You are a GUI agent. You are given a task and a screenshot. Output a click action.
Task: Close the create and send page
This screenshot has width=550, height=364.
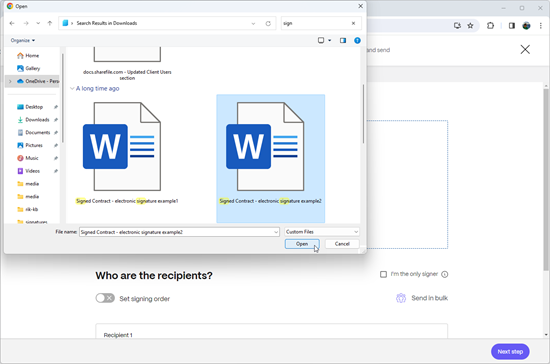coord(525,49)
